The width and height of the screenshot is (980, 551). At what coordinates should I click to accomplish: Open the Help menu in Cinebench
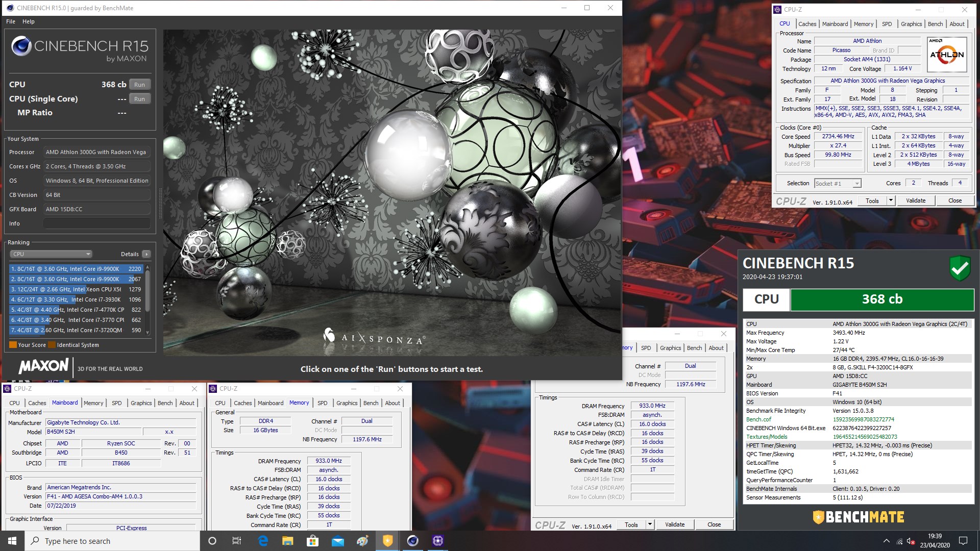point(29,21)
